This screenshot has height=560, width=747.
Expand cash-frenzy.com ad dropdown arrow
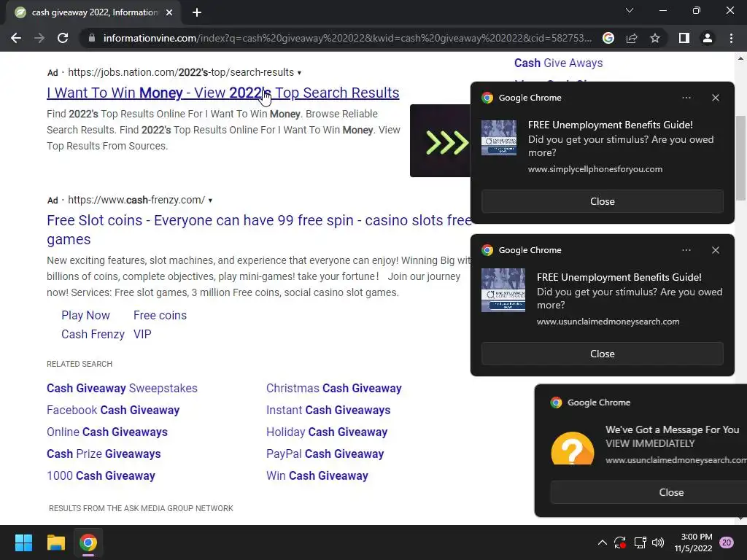point(210,201)
